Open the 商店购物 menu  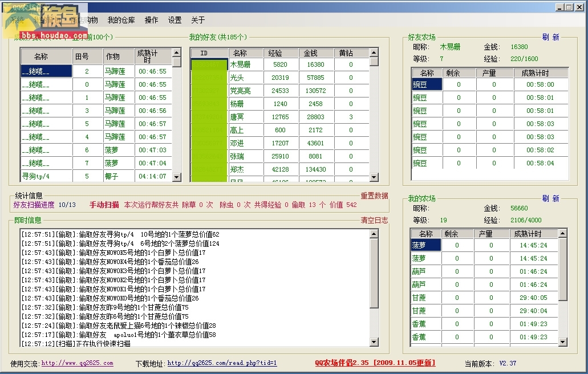coord(84,20)
